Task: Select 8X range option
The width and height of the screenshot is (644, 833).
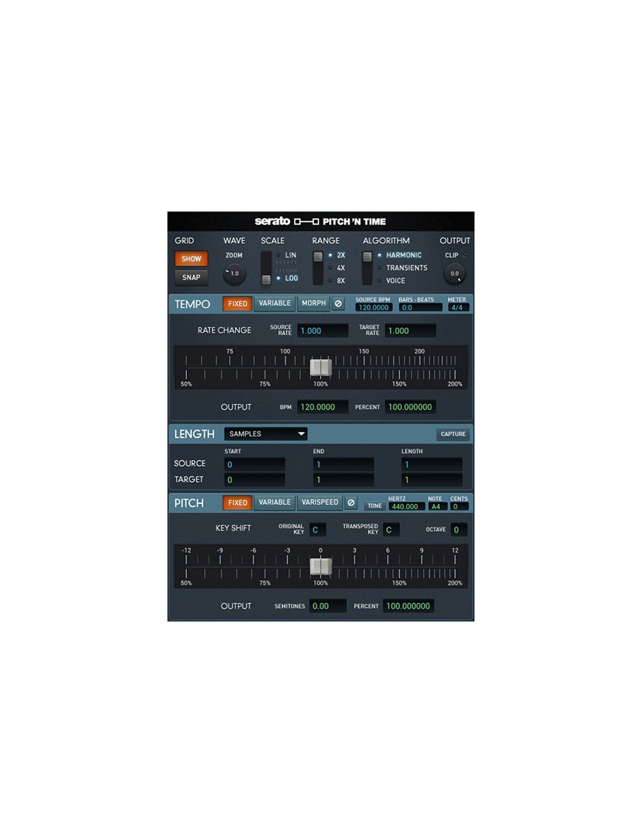Action: tap(341, 281)
